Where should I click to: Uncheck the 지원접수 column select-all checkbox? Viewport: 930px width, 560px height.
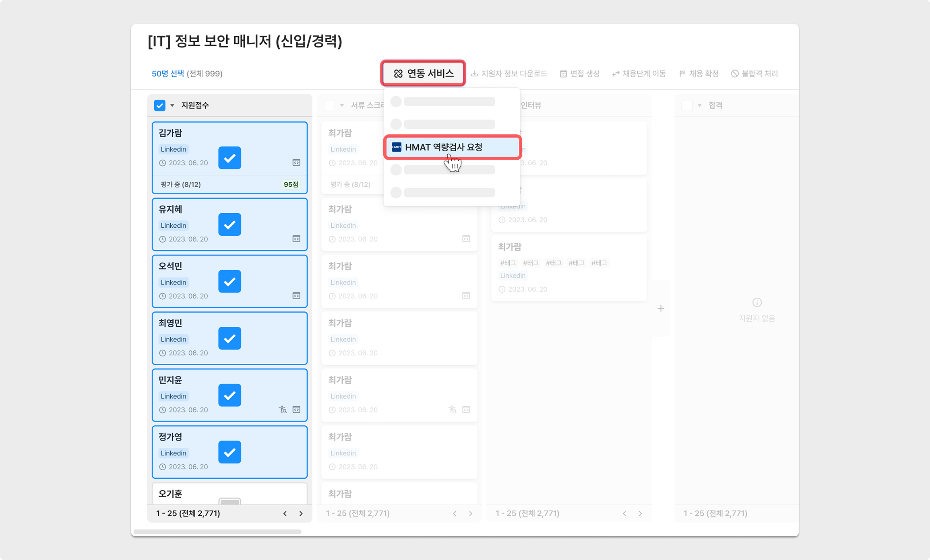pos(160,105)
